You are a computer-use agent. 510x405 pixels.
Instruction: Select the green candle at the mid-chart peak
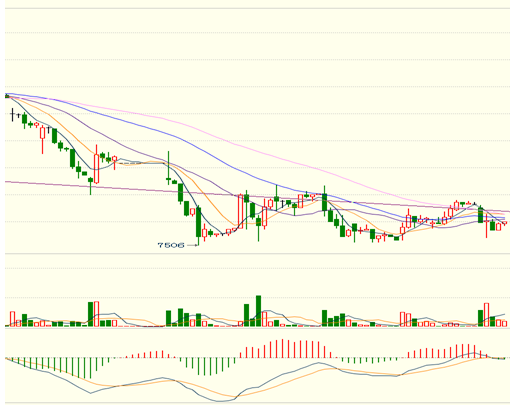coord(324,201)
